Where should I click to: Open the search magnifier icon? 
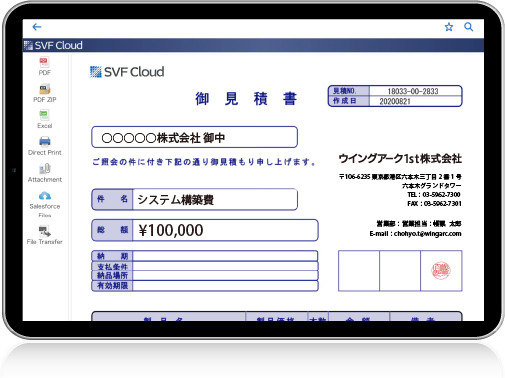click(x=468, y=27)
